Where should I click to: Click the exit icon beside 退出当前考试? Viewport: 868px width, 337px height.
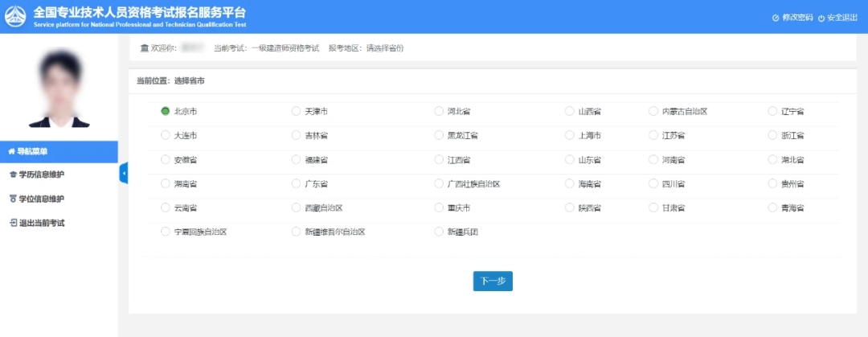(x=12, y=223)
